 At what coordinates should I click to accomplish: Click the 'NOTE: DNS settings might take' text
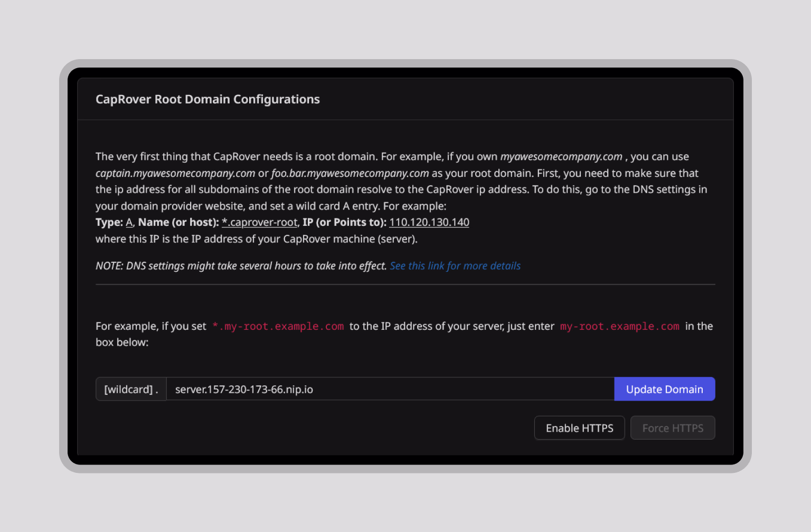tap(241, 266)
